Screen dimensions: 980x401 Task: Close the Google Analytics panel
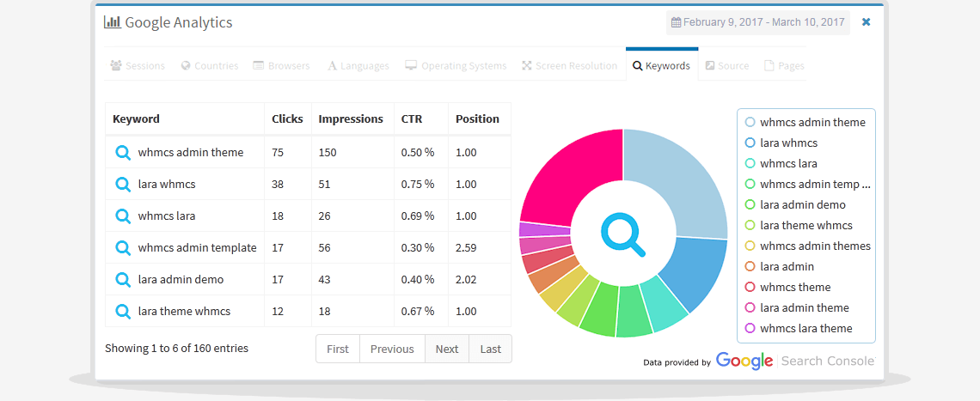pos(867,21)
